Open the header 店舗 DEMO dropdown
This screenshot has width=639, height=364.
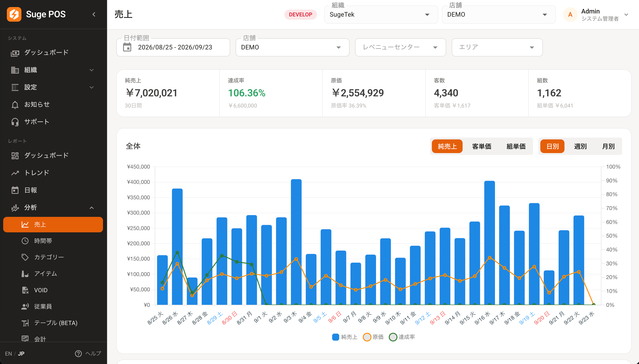click(499, 15)
